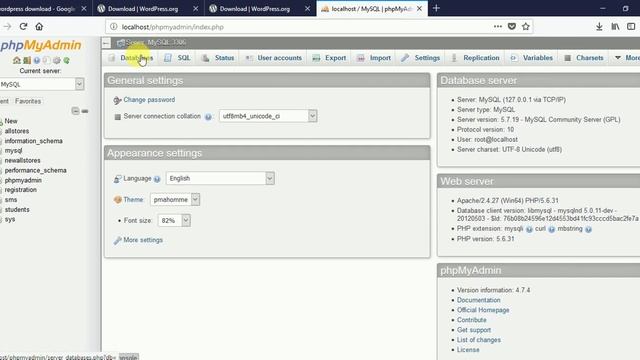Bookmark this page with star icon
The height and width of the screenshot is (360, 640).
(526, 27)
